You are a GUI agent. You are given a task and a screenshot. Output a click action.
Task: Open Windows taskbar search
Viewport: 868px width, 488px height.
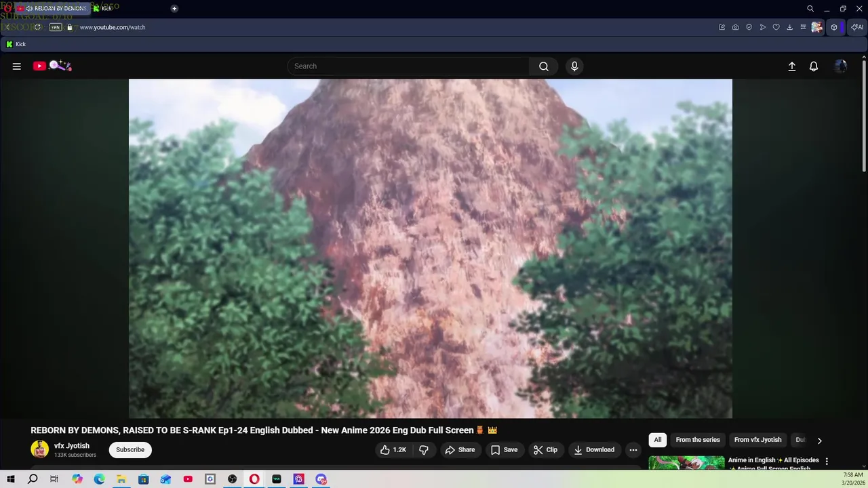[x=33, y=479]
